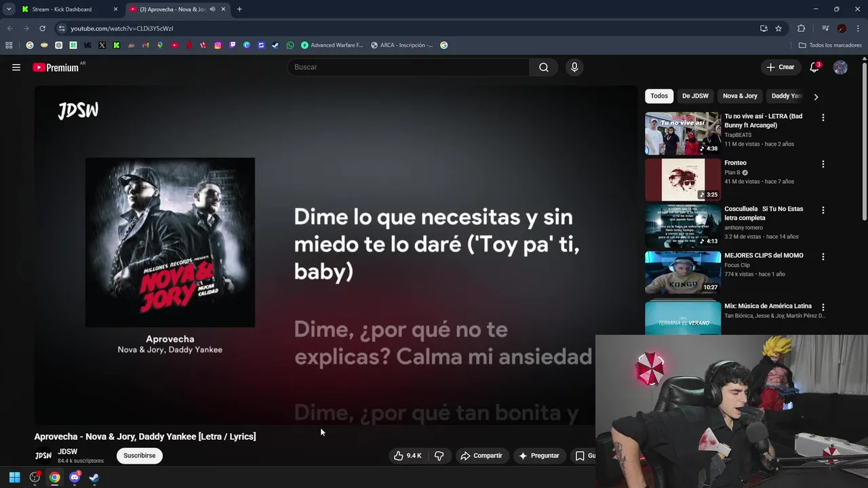Open the JDSW channel name link

[x=68, y=451]
